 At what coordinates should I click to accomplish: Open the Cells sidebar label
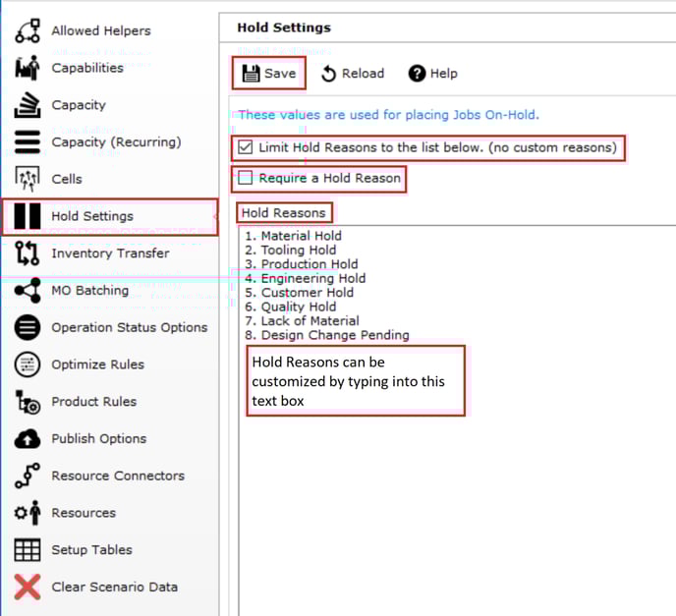pyautogui.click(x=67, y=179)
